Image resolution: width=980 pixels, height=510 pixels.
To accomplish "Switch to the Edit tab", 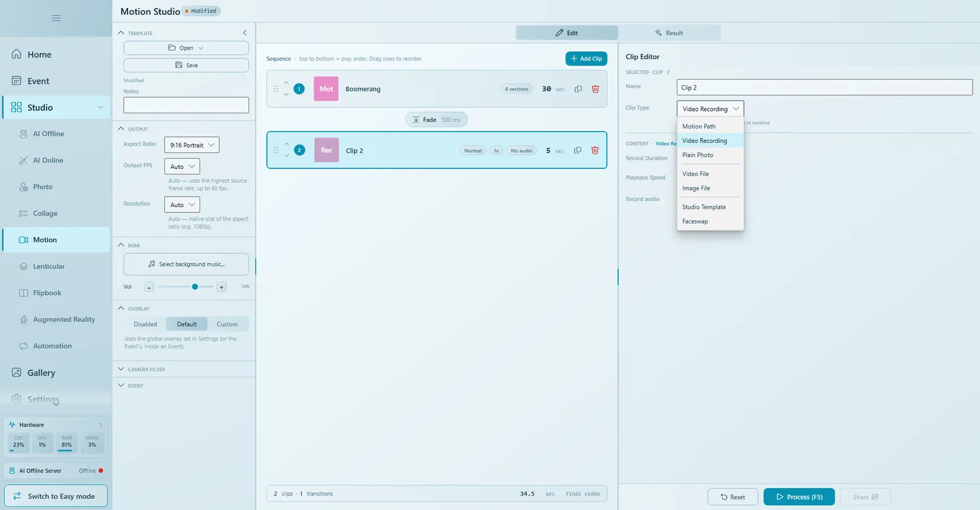I will [x=567, y=33].
